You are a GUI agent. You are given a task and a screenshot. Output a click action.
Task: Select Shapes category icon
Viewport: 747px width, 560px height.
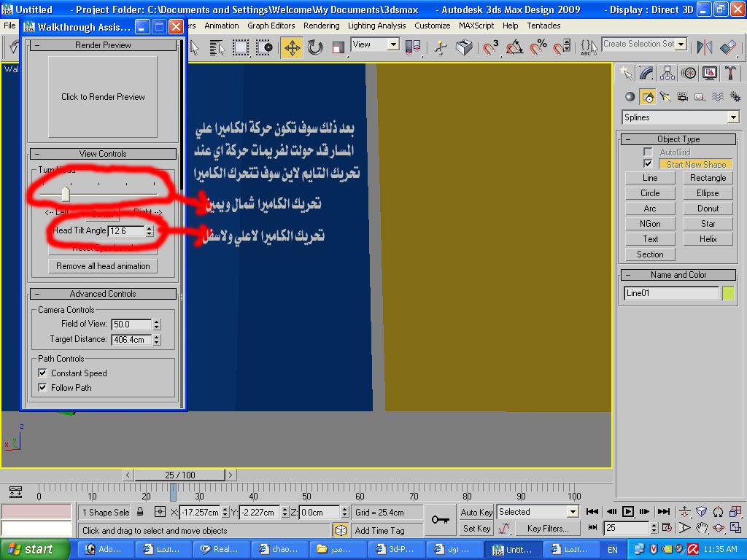pos(648,97)
